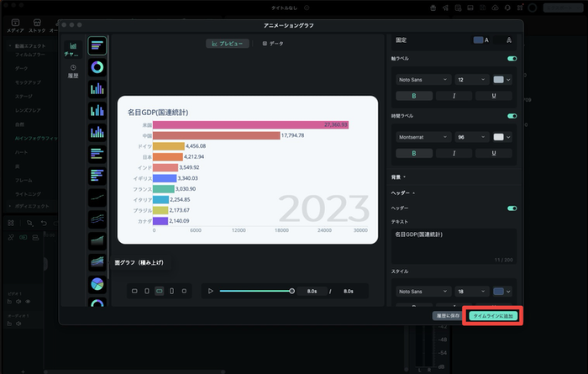Switch to the データ tab
588x374 pixels.
[x=271, y=42]
